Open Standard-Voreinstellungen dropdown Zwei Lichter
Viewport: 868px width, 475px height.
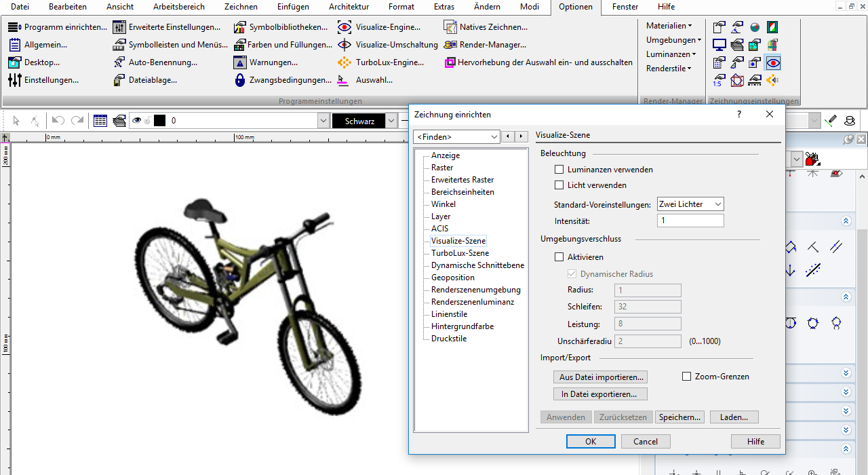[x=690, y=204]
